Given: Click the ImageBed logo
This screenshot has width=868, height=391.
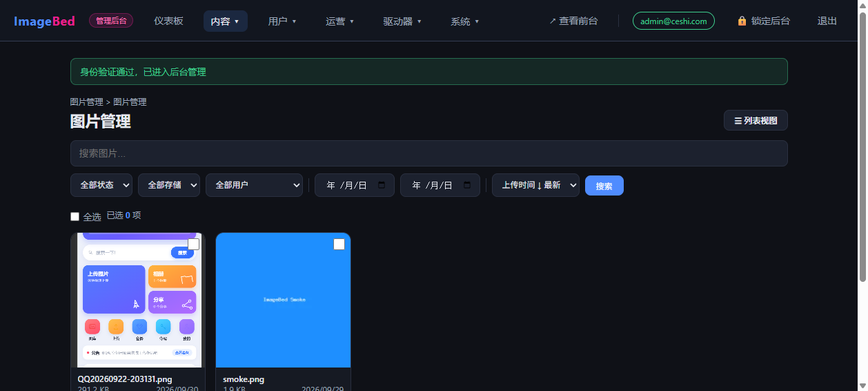Looking at the screenshot, I should (44, 21).
